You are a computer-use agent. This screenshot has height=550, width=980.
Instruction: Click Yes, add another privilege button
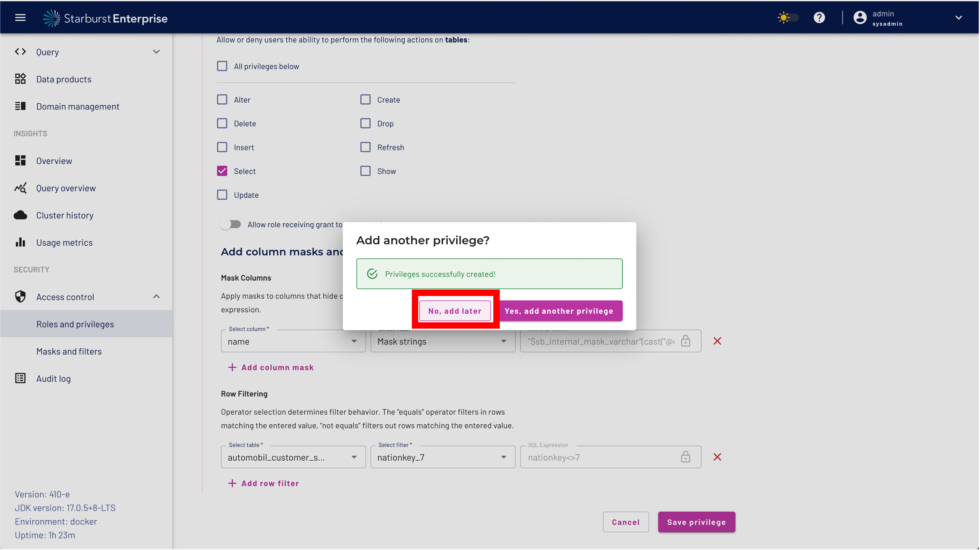click(559, 311)
